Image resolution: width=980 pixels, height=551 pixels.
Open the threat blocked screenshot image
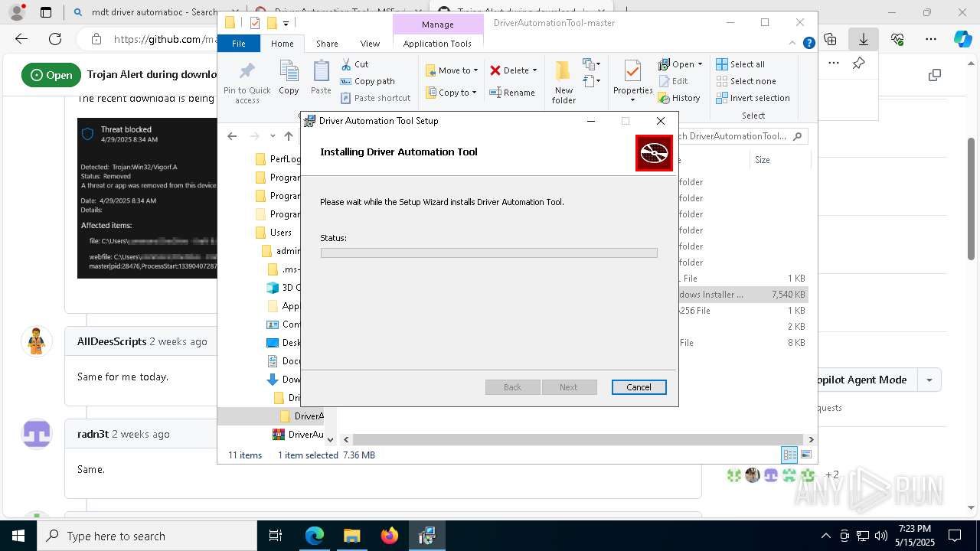click(147, 197)
